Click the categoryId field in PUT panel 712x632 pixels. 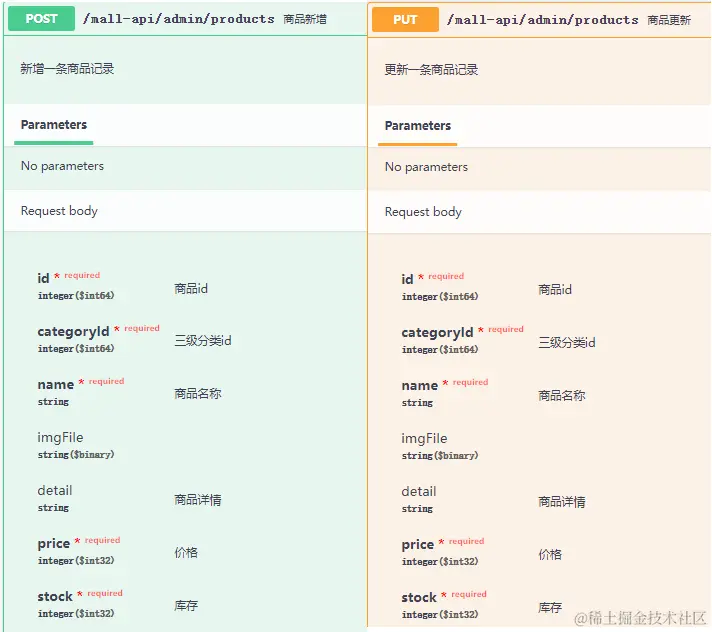(437, 332)
